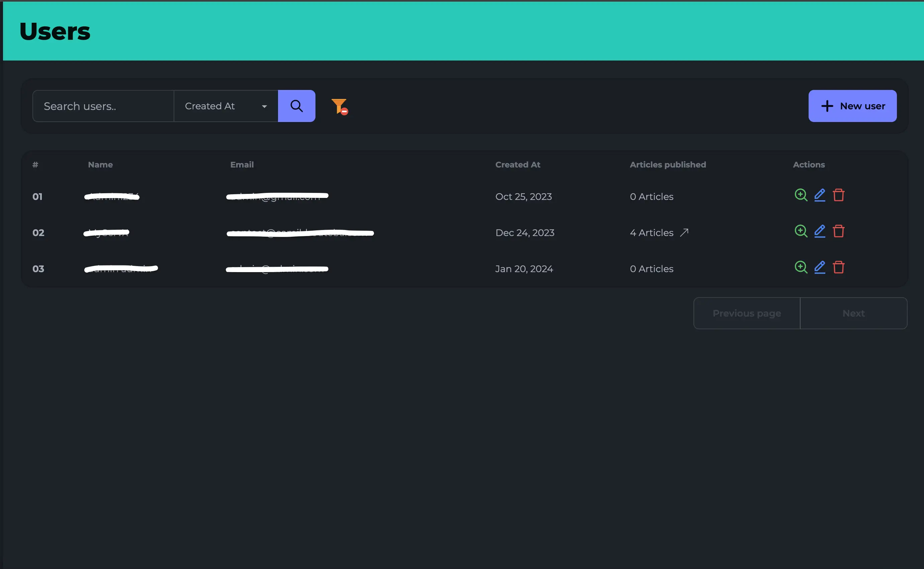The width and height of the screenshot is (924, 569).
Task: Click the Created At column header
Action: tap(517, 164)
